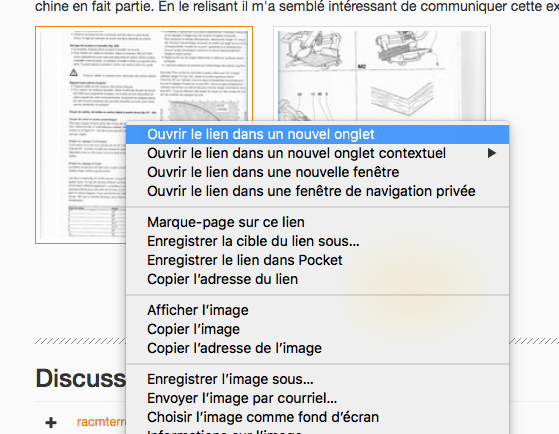Image resolution: width=559 pixels, height=434 pixels.
Task: Open the racmterr user link
Action: tap(101, 422)
